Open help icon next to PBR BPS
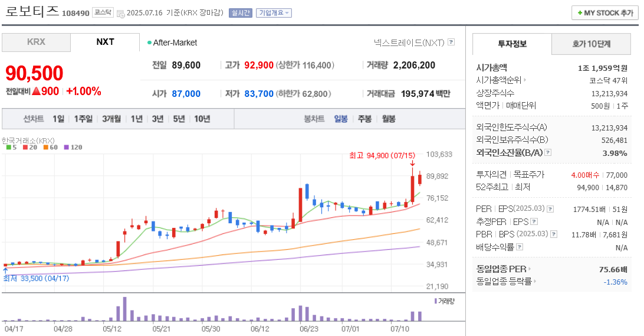The width and height of the screenshot is (644, 336). 554,234
